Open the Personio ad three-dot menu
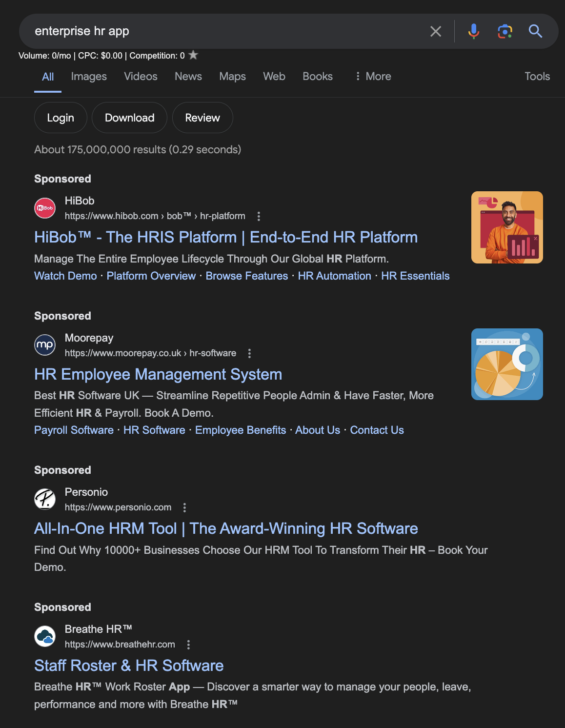The height and width of the screenshot is (728, 565). click(x=184, y=507)
